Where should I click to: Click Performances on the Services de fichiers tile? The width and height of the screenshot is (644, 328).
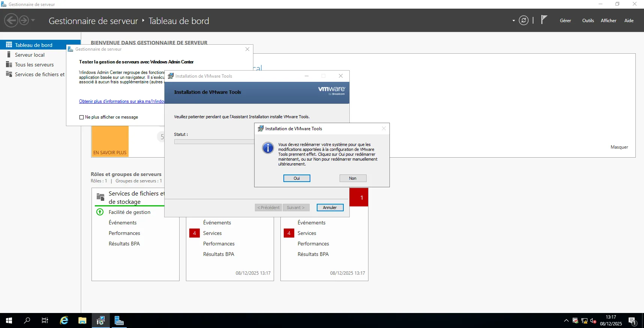124,233
